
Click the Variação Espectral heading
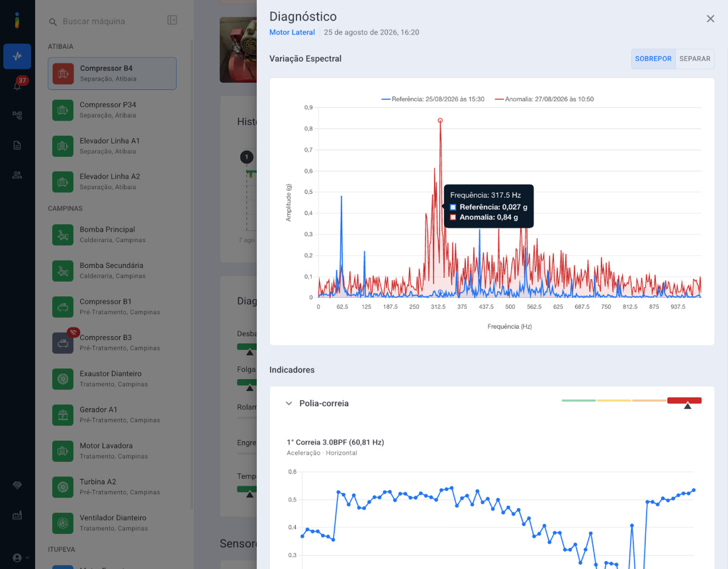tap(305, 59)
